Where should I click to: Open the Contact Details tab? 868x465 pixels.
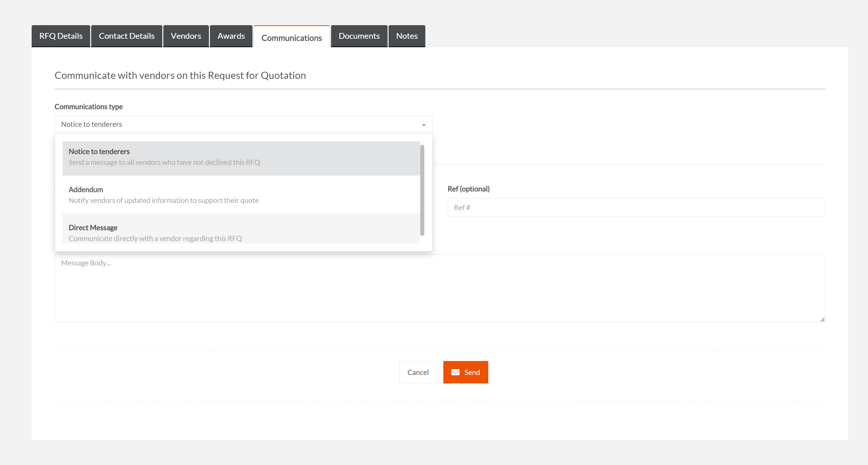point(127,36)
